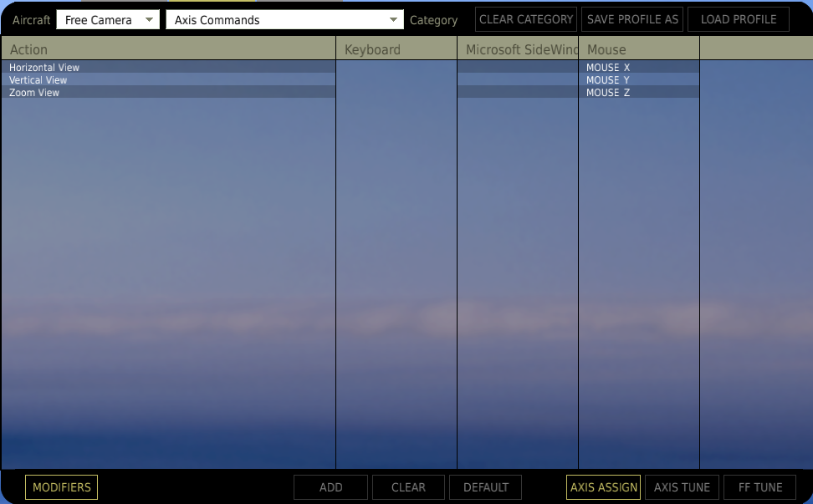Select the MOUSE Z binding cell
This screenshot has width=813, height=504.
[639, 92]
